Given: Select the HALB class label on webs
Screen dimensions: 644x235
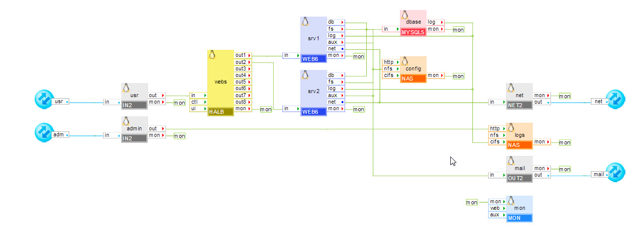Looking at the screenshot, I should (220, 112).
